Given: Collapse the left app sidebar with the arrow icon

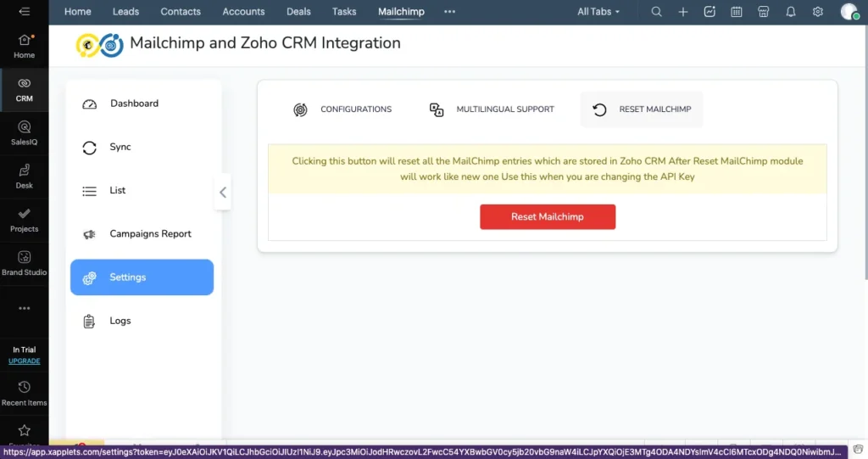Looking at the screenshot, I should (25, 12).
